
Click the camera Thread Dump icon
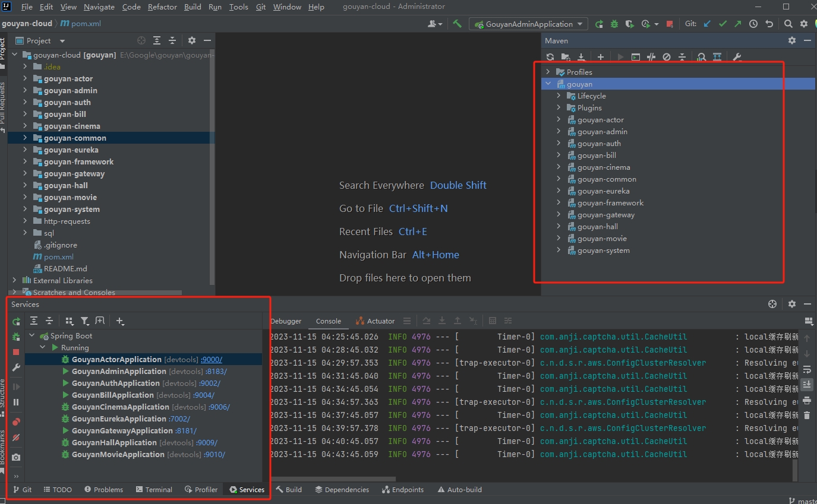coord(16,457)
